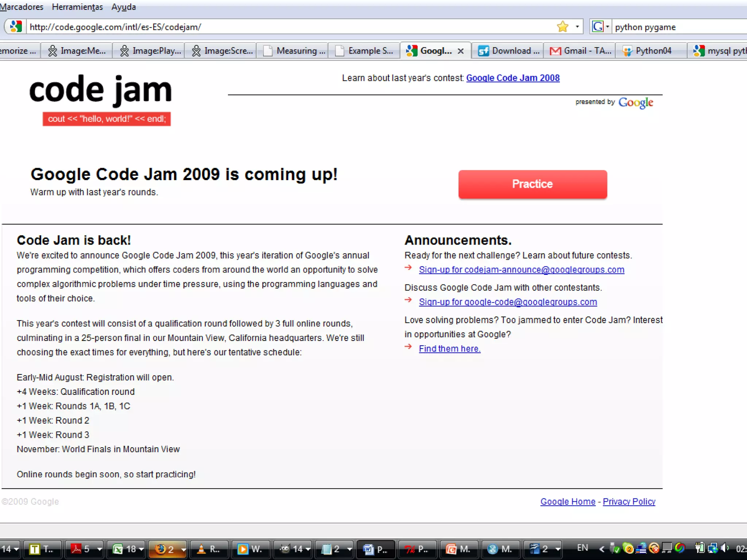Screen dimensions: 747x560
Task: Click the bookmark star icon in address bar
Action: click(x=562, y=27)
